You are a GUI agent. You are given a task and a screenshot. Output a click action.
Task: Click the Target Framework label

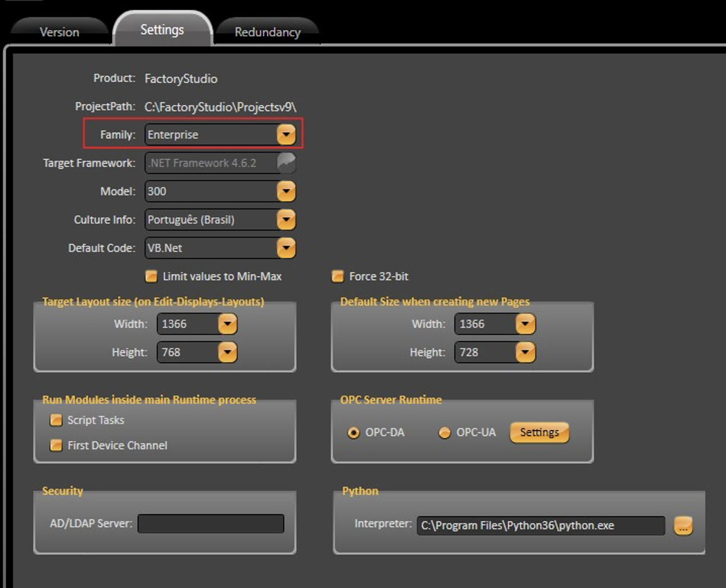89,163
